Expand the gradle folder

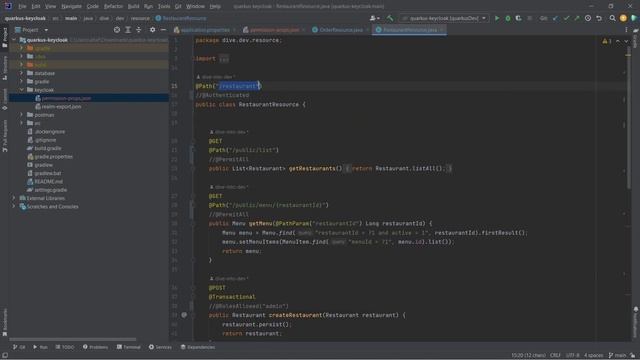click(x=22, y=82)
